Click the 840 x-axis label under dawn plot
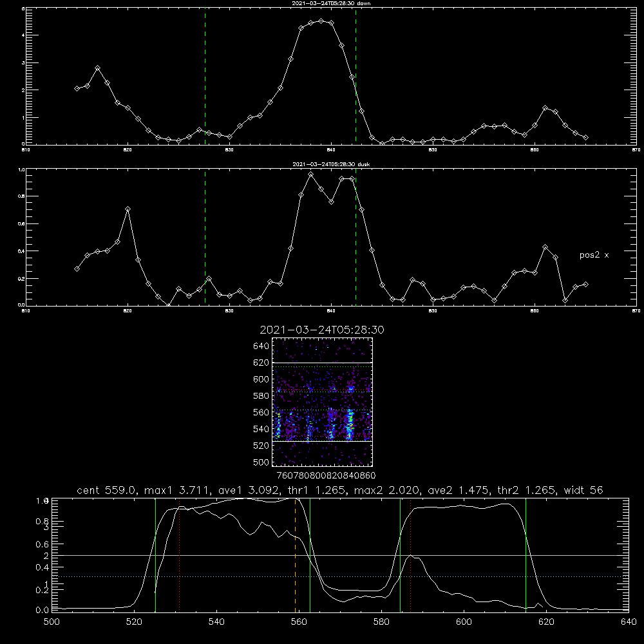 click(x=331, y=150)
